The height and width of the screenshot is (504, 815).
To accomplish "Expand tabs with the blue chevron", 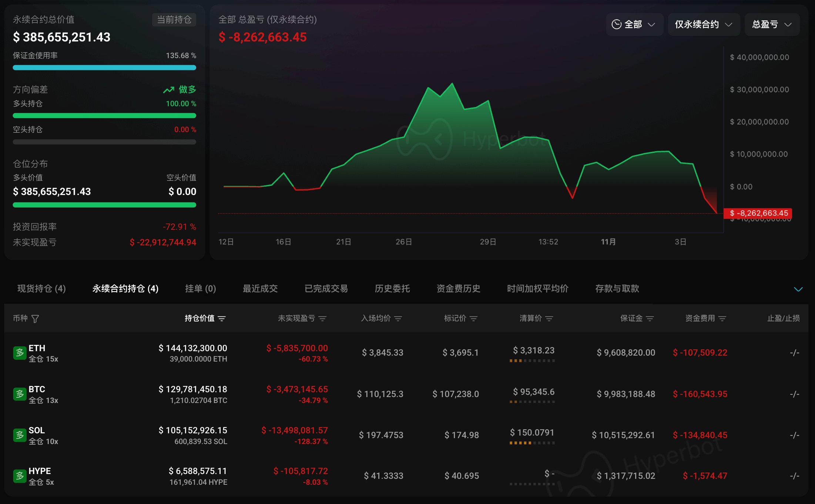I will coord(798,289).
